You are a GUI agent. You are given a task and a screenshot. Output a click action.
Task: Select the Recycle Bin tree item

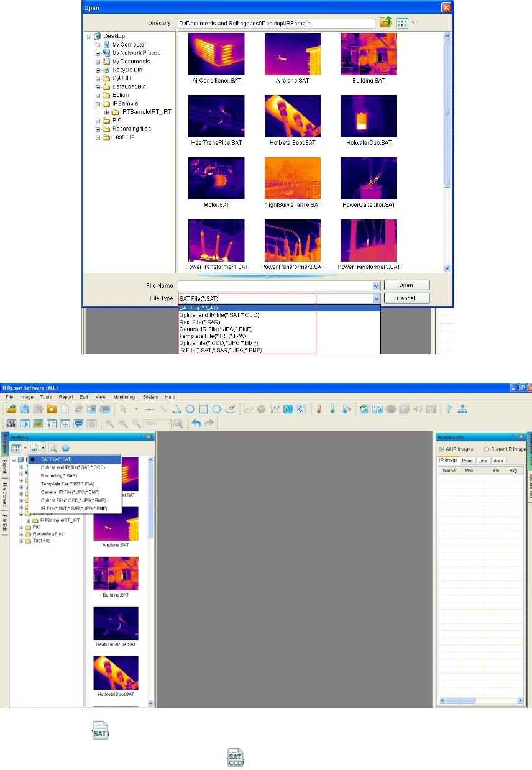(x=127, y=70)
